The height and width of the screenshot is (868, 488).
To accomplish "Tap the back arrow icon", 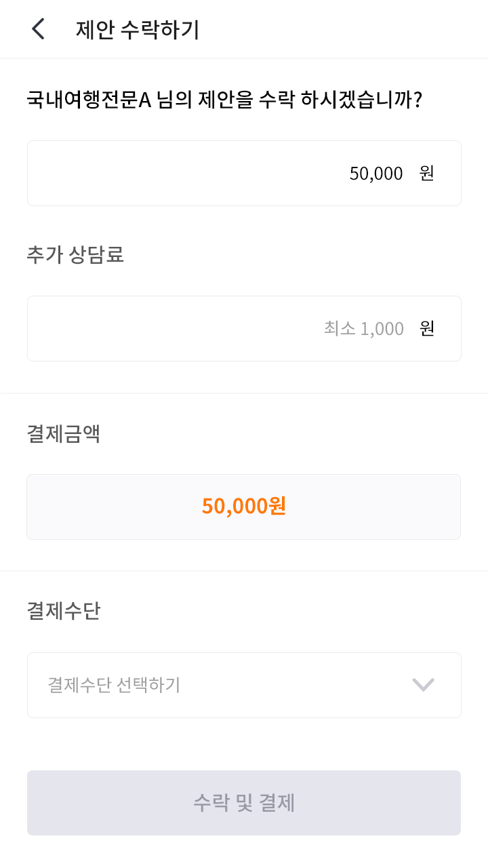I will pos(39,29).
